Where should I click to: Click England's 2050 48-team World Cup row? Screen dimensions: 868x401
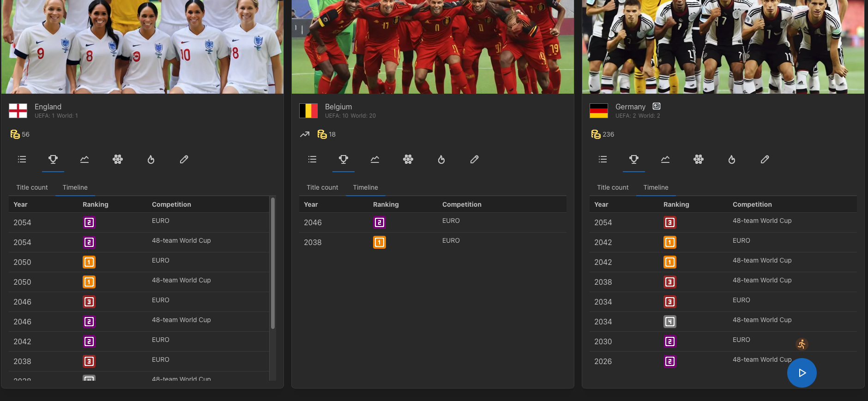coord(139,282)
